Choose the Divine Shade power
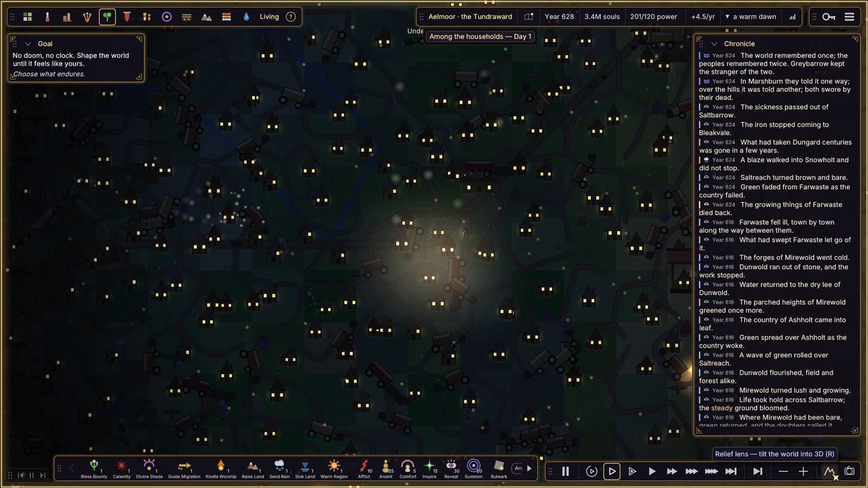Image resolution: width=868 pixels, height=488 pixels. 149,468
